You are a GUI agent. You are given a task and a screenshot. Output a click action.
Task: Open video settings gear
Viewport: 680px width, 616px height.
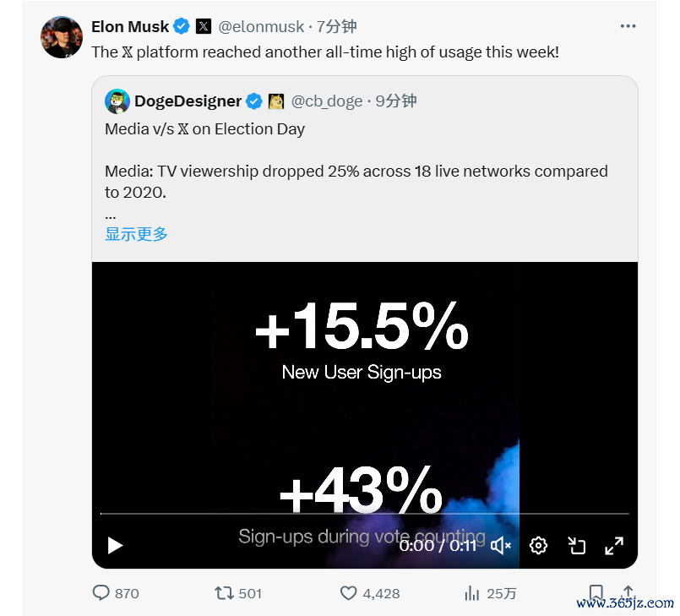[538, 545]
